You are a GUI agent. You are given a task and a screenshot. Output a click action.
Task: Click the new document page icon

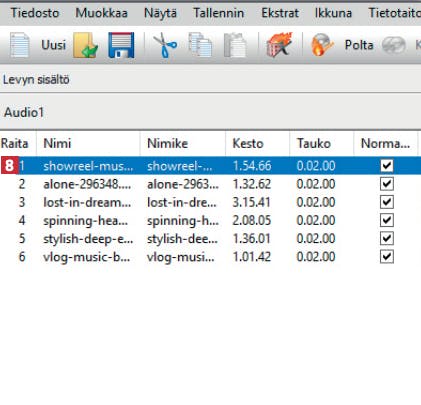[19, 45]
